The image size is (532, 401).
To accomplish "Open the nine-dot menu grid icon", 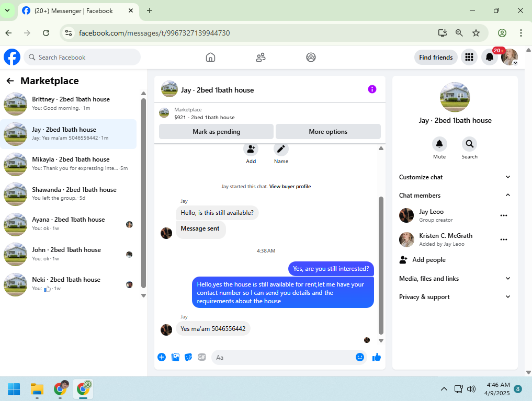I will click(x=469, y=58).
